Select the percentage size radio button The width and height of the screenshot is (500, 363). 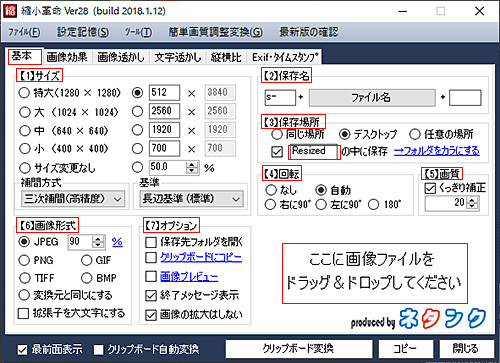137,167
